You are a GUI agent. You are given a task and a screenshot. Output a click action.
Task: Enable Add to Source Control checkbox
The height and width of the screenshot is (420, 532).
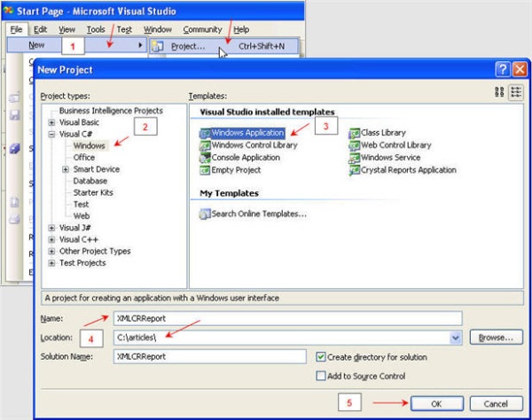click(x=320, y=376)
